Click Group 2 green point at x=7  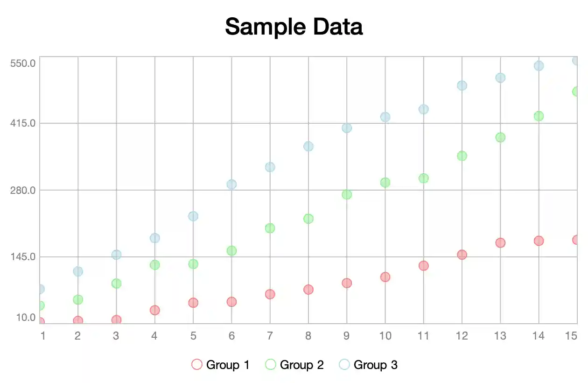(270, 228)
